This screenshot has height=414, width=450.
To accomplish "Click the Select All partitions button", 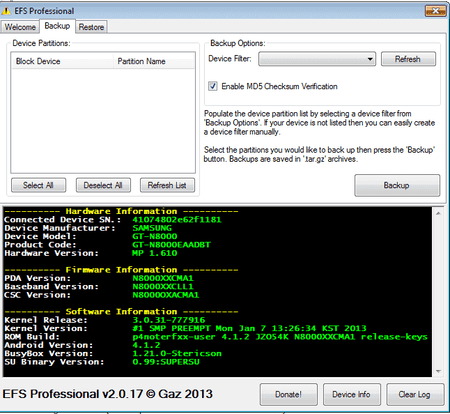I will coord(38,185).
